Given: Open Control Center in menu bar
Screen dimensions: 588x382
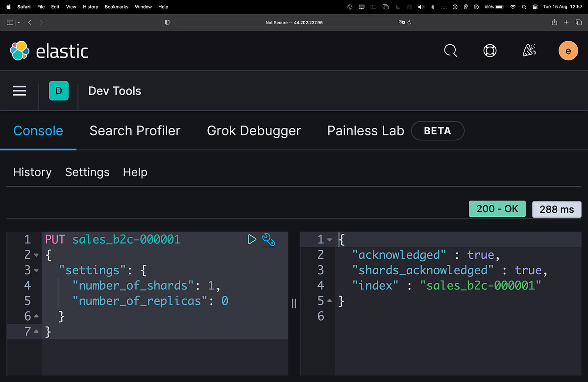Looking at the screenshot, I should pos(535,7).
